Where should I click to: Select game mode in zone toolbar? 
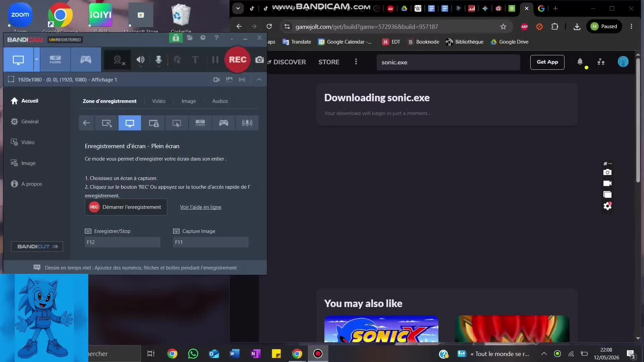point(224,123)
